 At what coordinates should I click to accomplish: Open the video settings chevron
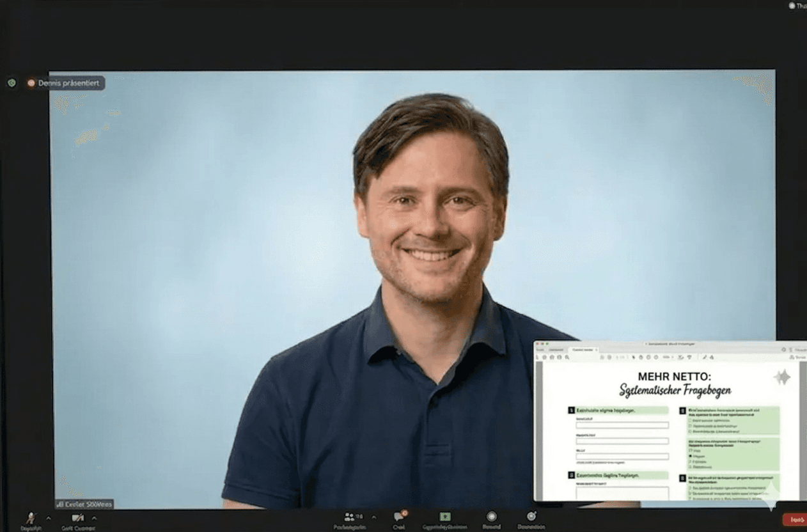pos(93,519)
